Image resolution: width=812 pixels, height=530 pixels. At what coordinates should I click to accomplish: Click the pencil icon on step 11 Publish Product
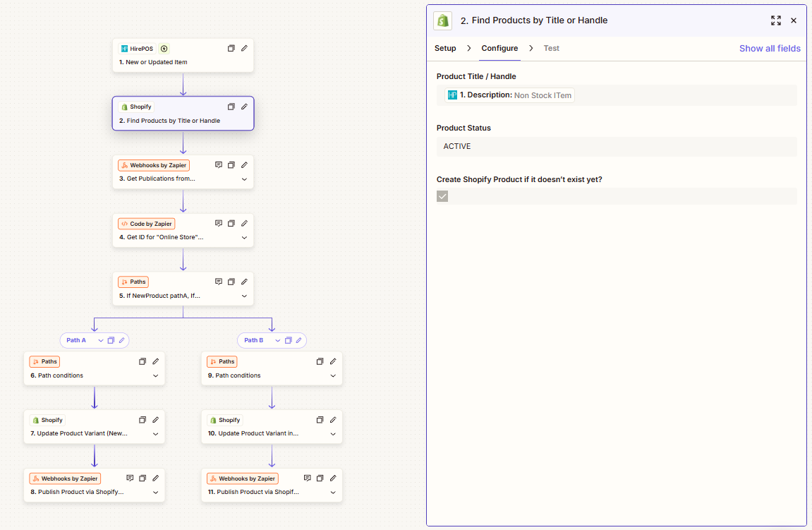(333, 478)
